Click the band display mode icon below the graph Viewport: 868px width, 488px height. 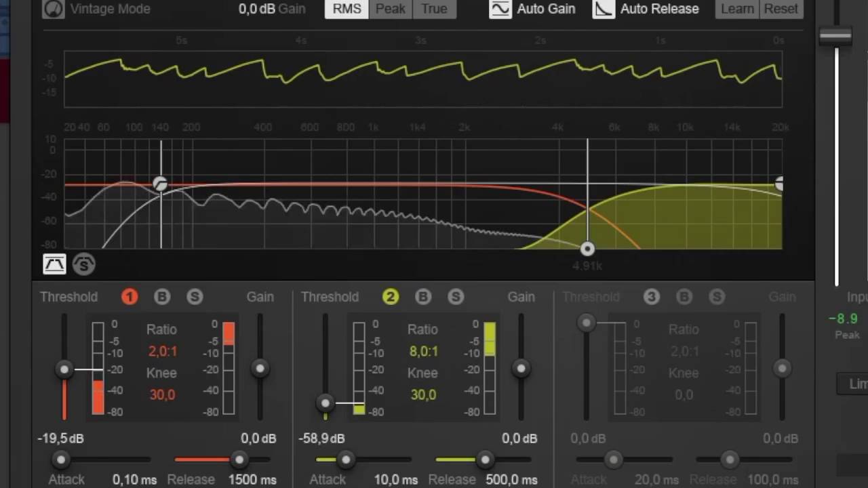(x=54, y=264)
